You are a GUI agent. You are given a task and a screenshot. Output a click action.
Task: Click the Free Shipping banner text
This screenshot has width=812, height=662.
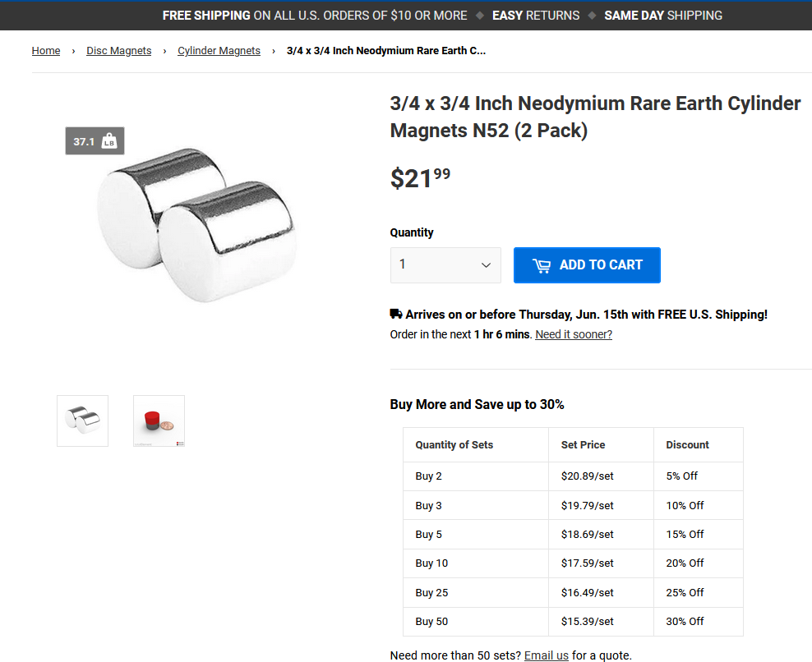[x=315, y=16]
